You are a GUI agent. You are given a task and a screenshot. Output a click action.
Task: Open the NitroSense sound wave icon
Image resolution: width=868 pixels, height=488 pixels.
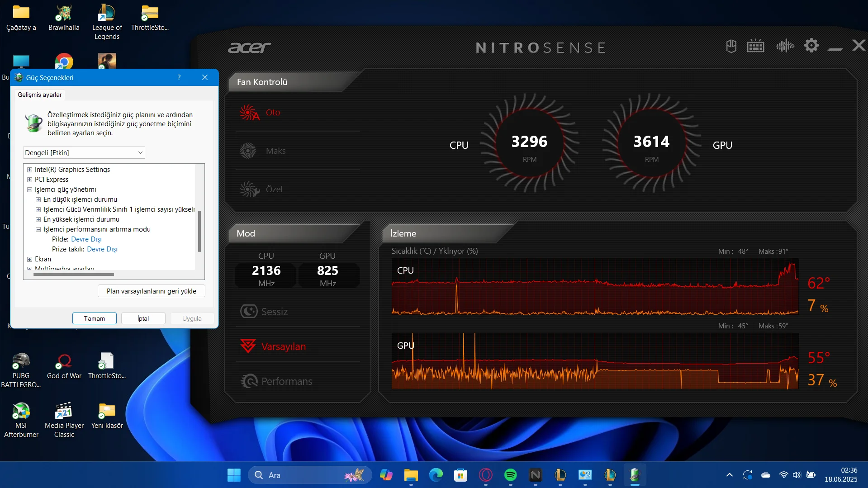[x=785, y=46]
